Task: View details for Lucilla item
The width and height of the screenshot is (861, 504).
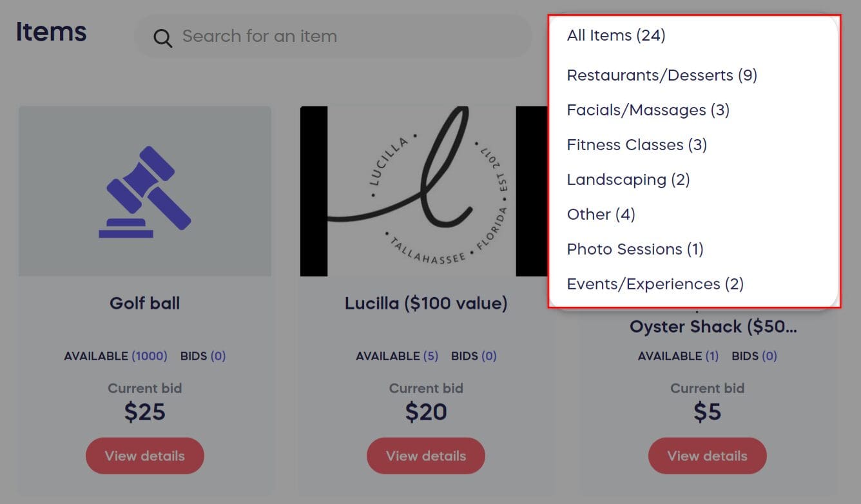Action: [x=426, y=456]
